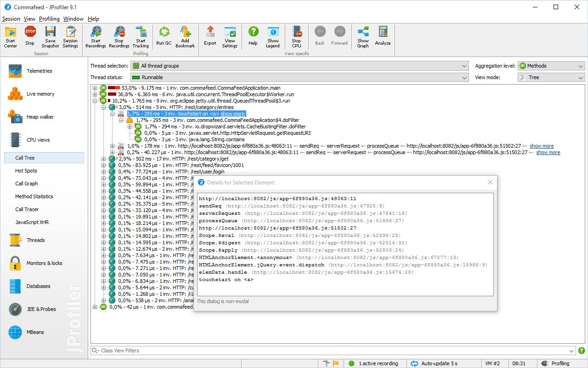Show the legend
This screenshot has width=588, height=368.
coord(273,37)
